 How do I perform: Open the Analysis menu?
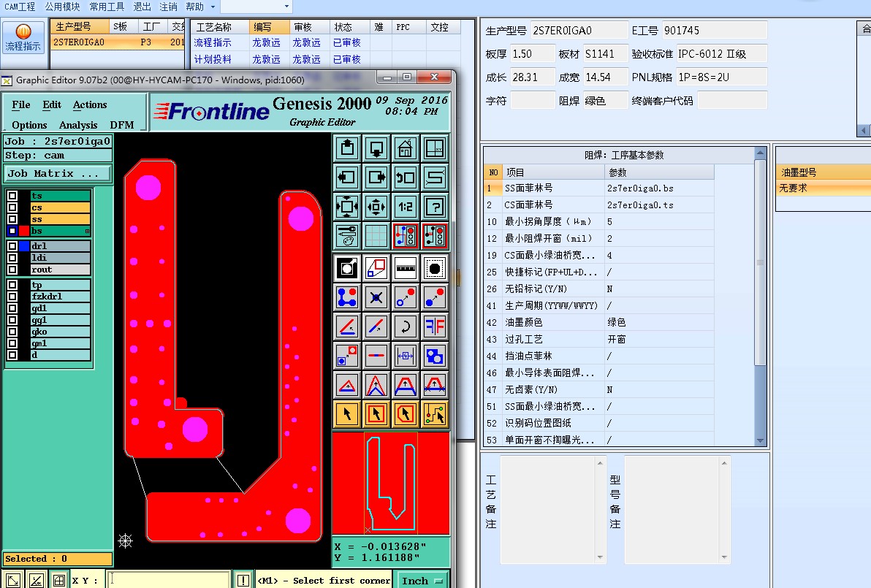(78, 125)
